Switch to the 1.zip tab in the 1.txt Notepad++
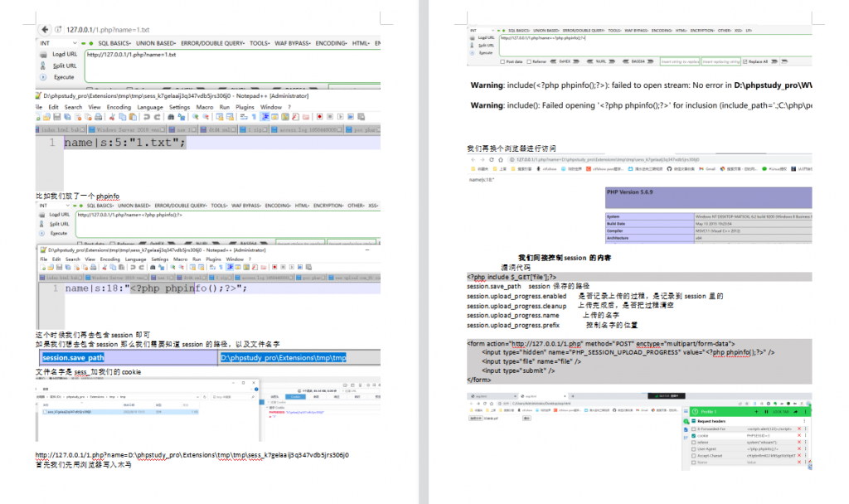 [254, 130]
